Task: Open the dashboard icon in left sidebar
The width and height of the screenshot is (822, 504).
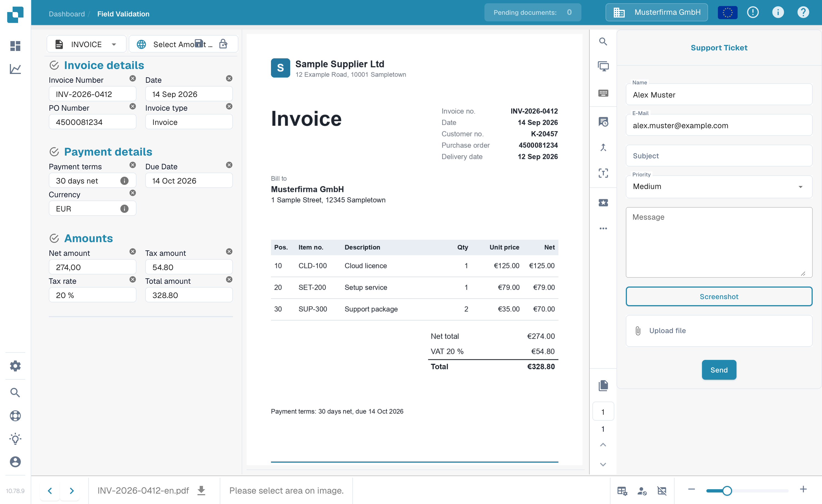Action: click(x=15, y=46)
